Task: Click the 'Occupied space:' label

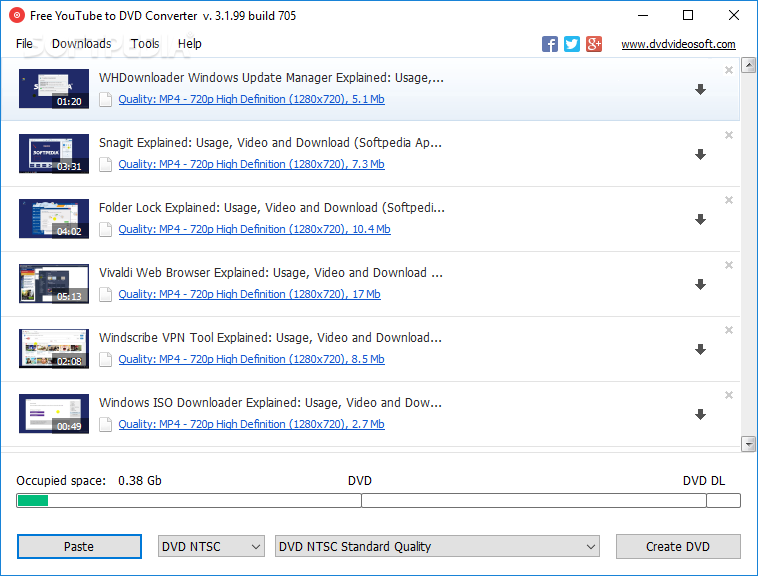Action: click(x=61, y=481)
